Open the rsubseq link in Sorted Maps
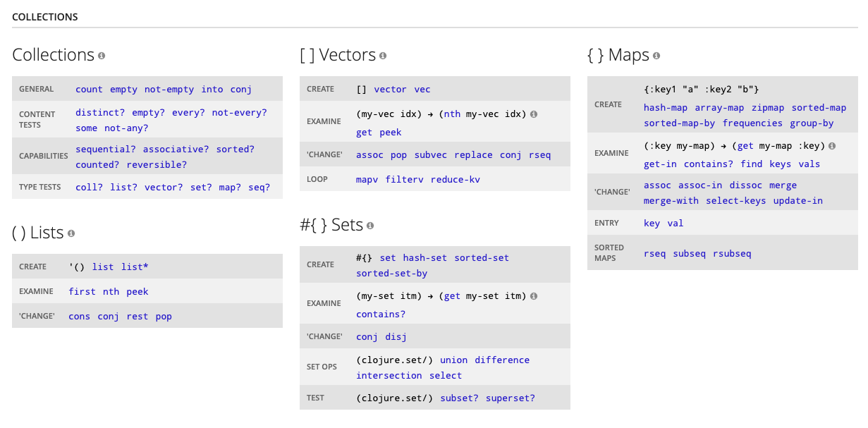This screenshot has height=428, width=868. pos(732,253)
